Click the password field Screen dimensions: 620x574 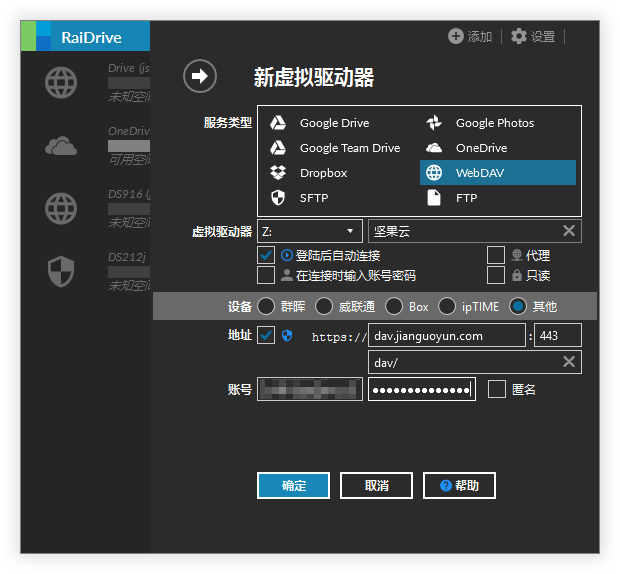pos(422,389)
